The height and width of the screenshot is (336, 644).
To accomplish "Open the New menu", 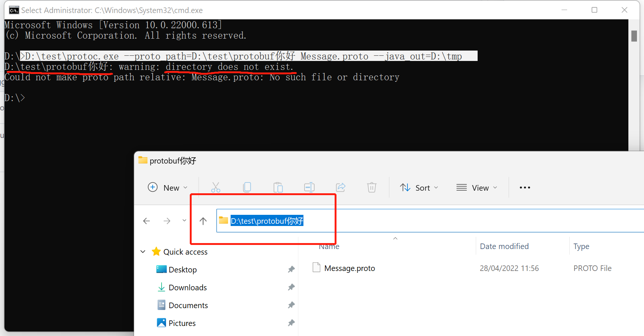I will point(166,187).
